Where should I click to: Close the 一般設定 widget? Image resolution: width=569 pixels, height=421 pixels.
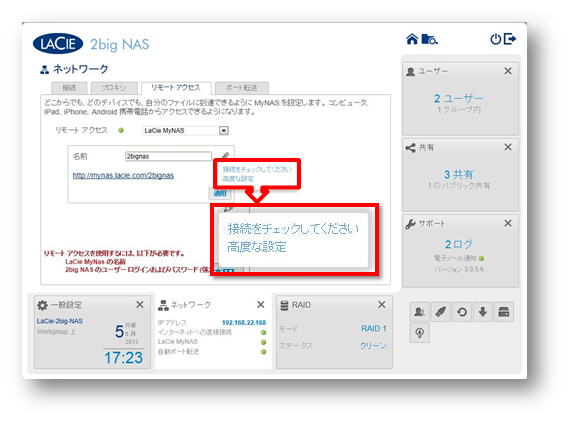click(140, 305)
